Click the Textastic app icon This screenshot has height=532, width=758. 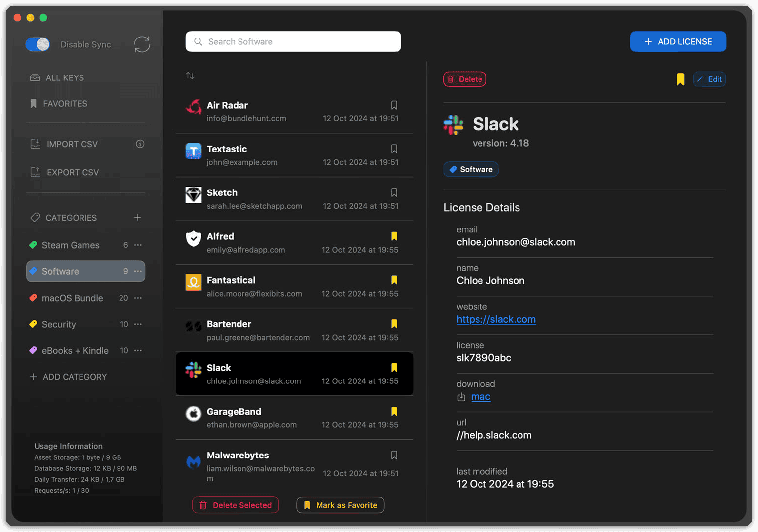point(194,151)
